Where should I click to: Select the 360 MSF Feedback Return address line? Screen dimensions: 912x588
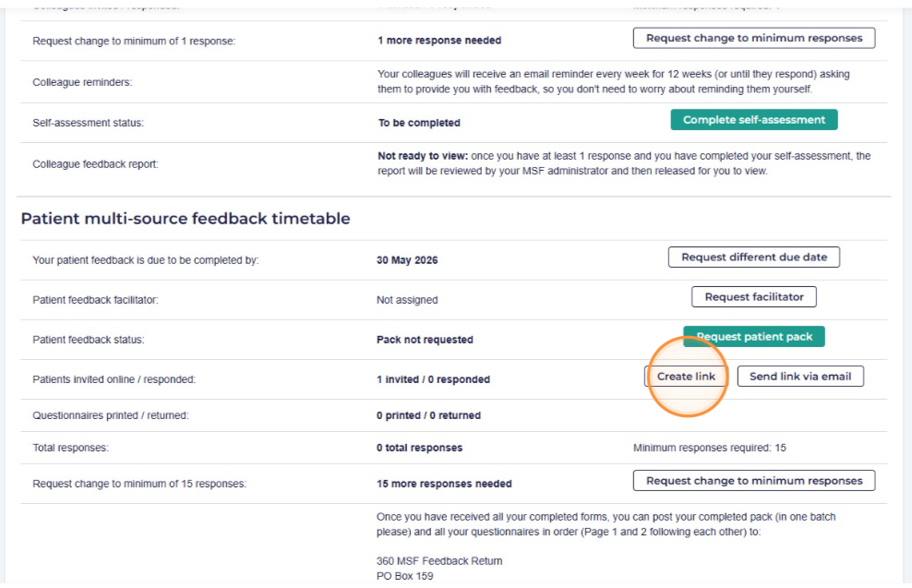pos(439,561)
